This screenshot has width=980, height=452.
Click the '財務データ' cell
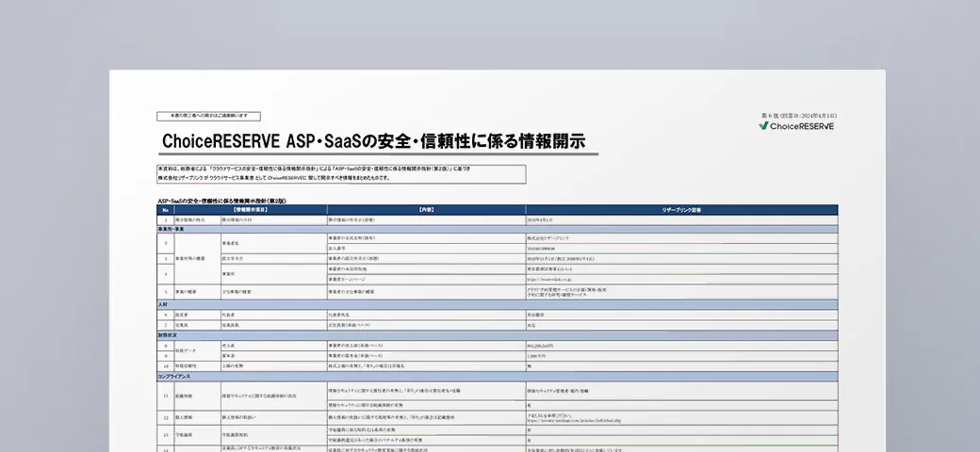click(198, 351)
